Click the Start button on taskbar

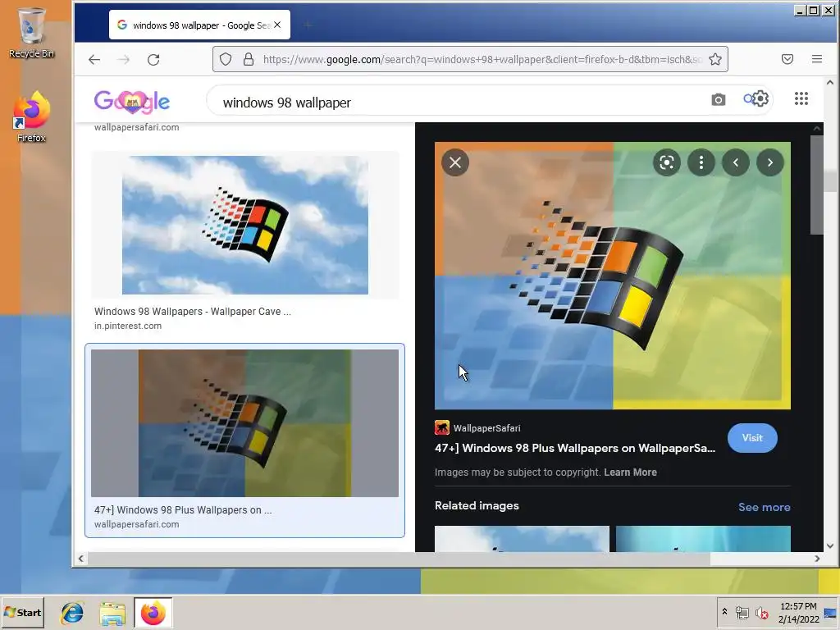tap(22, 612)
